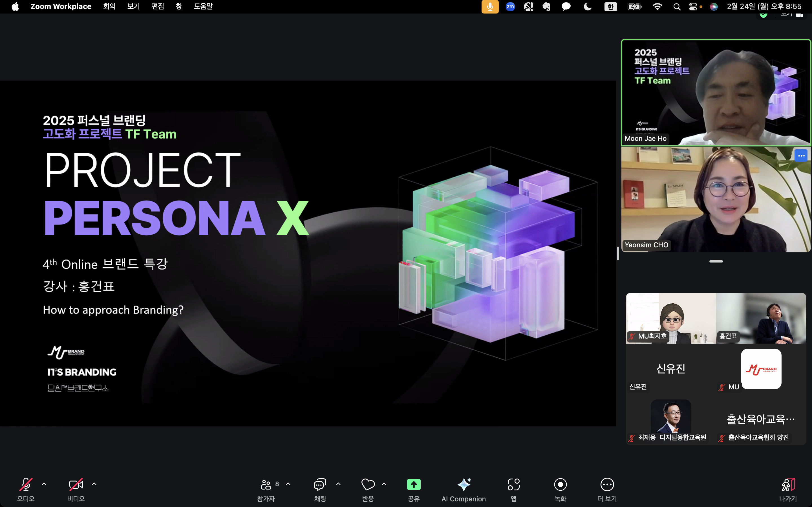Open the AI Companion sparkle icon

pyautogui.click(x=464, y=484)
